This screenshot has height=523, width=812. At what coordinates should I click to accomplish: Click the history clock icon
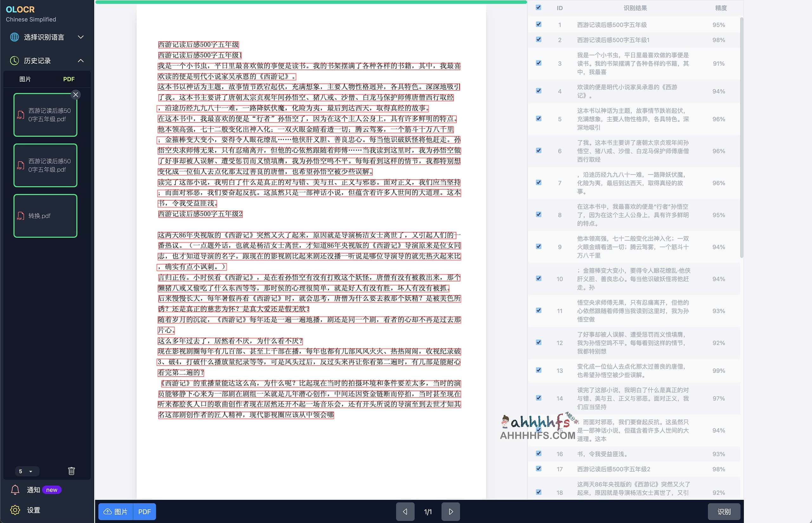click(14, 61)
